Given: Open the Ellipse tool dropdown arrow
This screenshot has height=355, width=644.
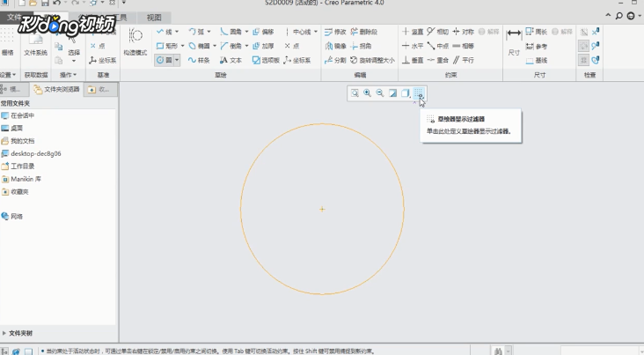Looking at the screenshot, I should pos(215,46).
